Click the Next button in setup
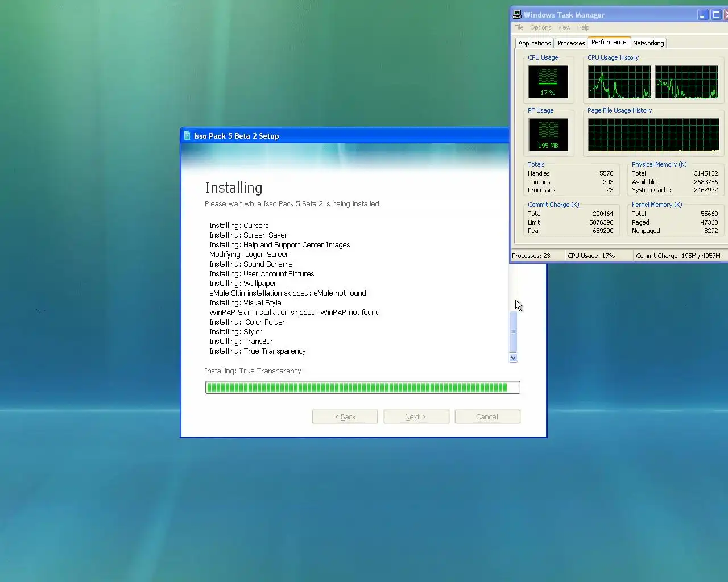Viewport: 728px width, 582px height. pos(416,417)
